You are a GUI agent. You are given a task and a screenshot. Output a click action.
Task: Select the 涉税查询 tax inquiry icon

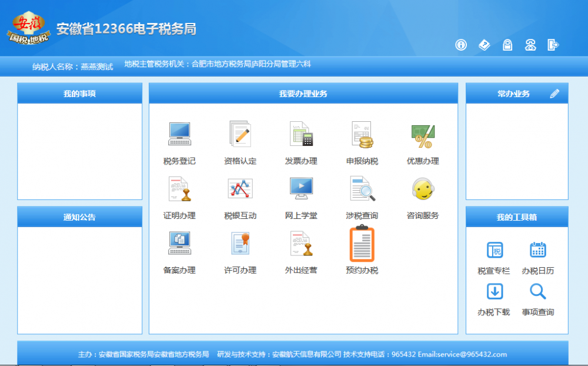[x=362, y=194]
